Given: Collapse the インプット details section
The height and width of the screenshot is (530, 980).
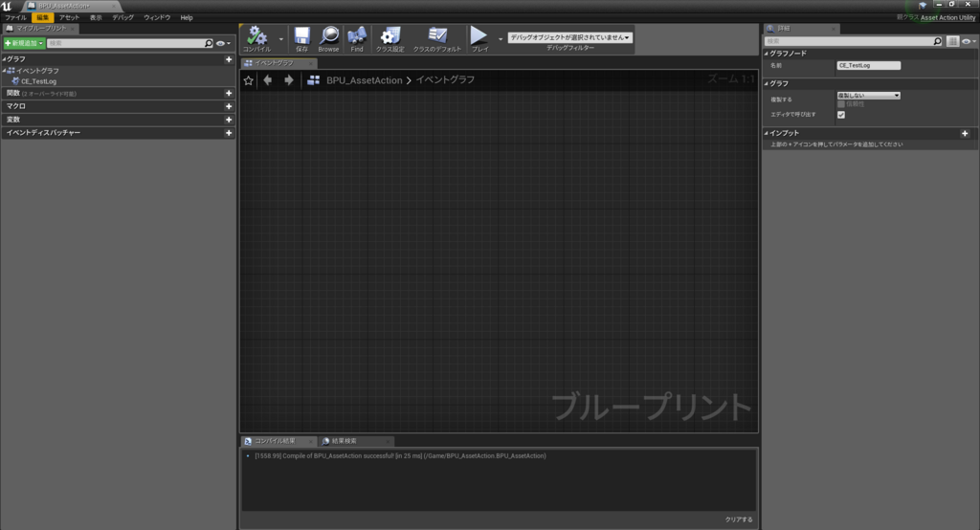Looking at the screenshot, I should click(x=767, y=133).
